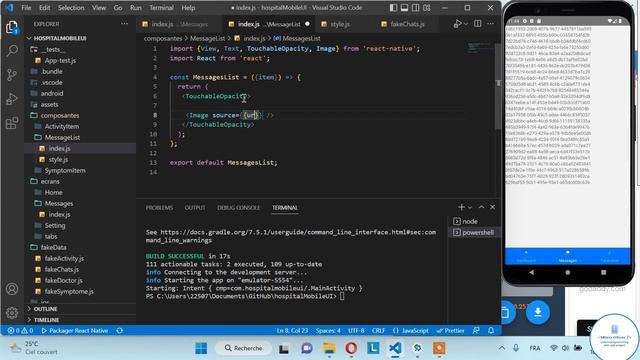The height and width of the screenshot is (360, 640).
Task: Maximize the terminal panel size
Action: tap(481, 207)
